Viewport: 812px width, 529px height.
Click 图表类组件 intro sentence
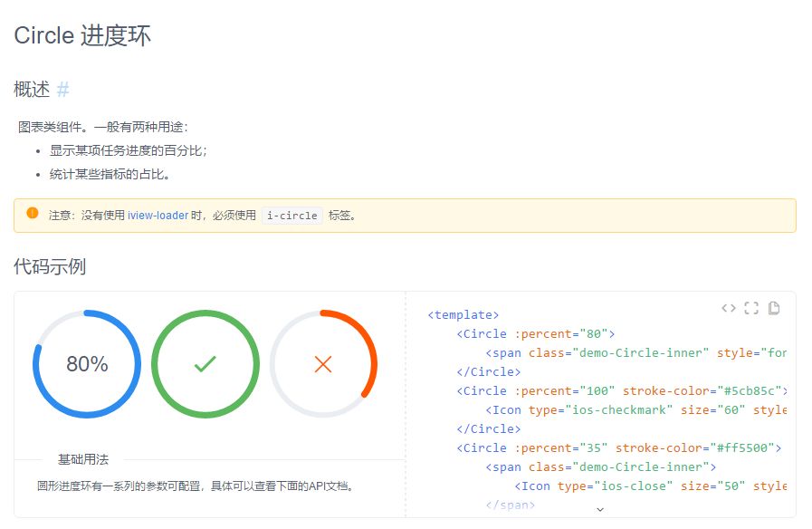pos(103,127)
